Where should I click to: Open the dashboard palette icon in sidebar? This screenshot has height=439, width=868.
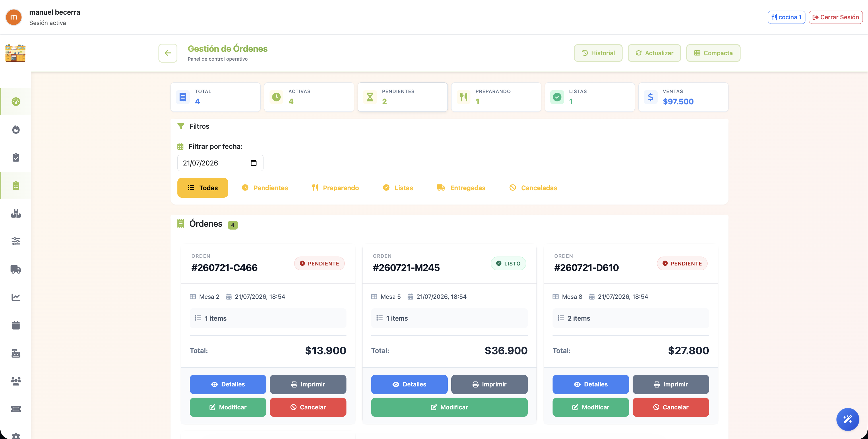16,101
